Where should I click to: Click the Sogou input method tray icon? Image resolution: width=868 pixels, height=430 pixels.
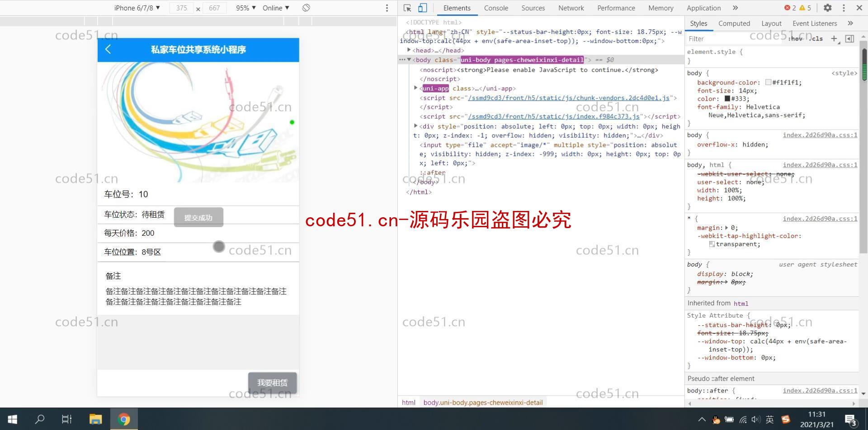[786, 420]
